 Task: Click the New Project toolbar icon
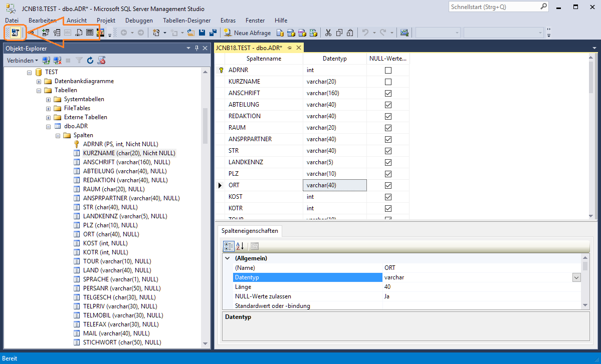(156, 33)
